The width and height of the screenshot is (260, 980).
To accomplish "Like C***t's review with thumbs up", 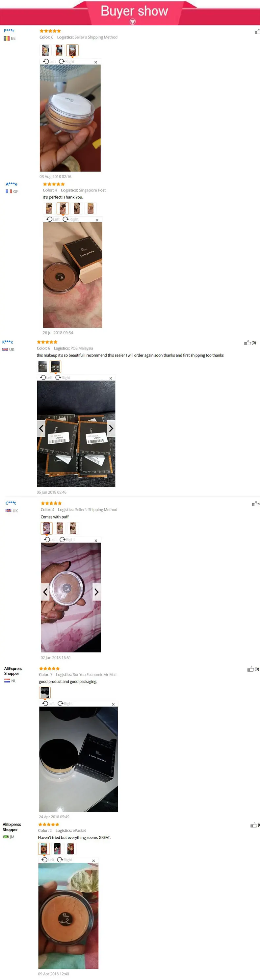I will point(255,504).
